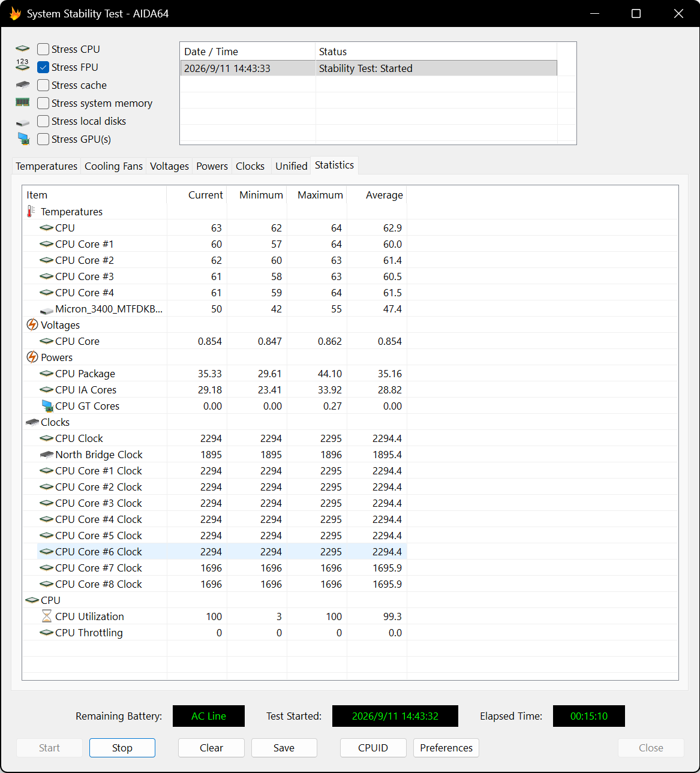The height and width of the screenshot is (773, 700).
Task: Enable the Stress cache checkbox
Action: 43,85
